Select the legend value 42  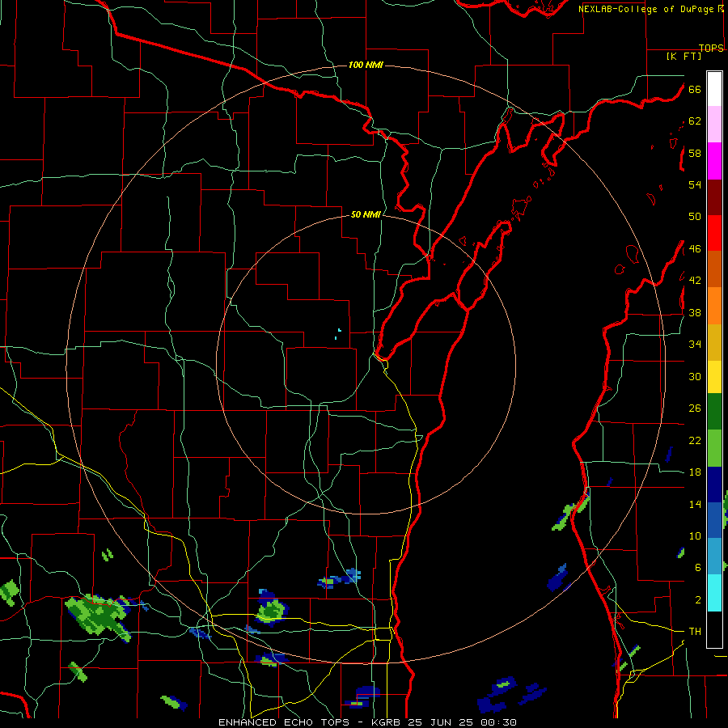tap(695, 281)
